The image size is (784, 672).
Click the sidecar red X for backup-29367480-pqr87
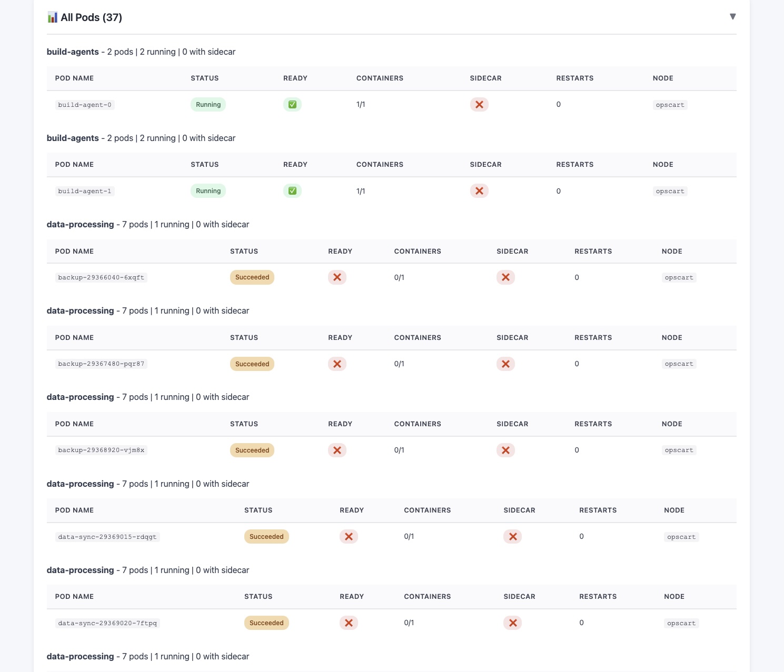(x=505, y=364)
